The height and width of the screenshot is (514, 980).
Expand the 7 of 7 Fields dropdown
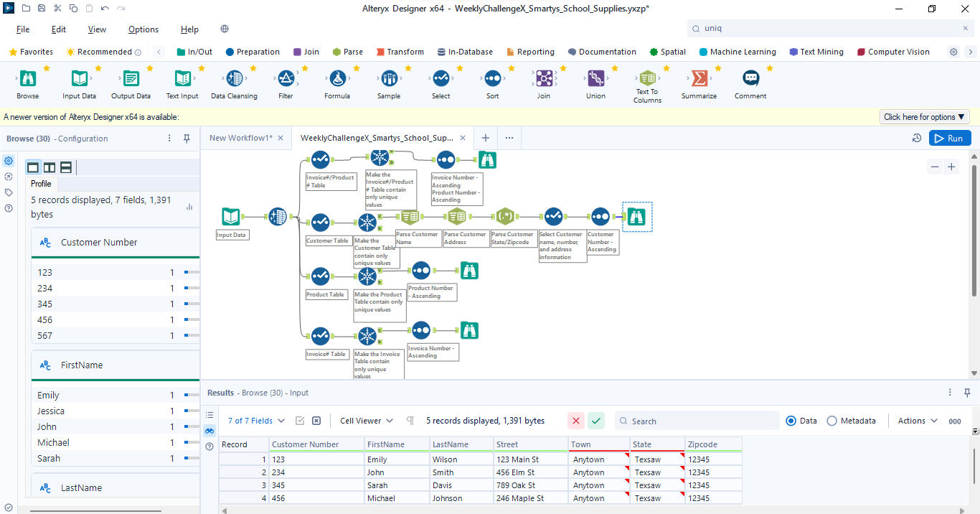point(256,421)
